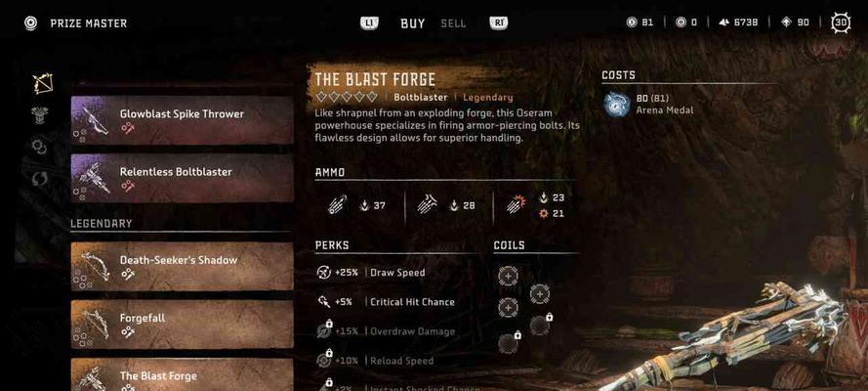Select the locked coil slot at bottom left

(x=509, y=343)
